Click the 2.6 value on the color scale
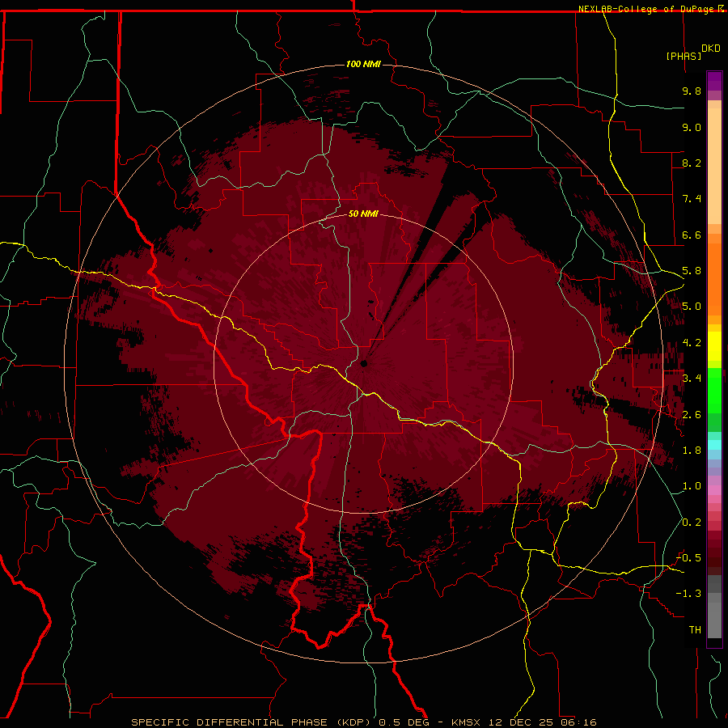 [692, 415]
